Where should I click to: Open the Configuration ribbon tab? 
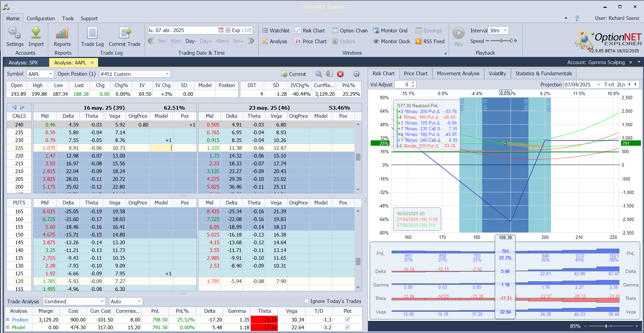click(x=41, y=19)
